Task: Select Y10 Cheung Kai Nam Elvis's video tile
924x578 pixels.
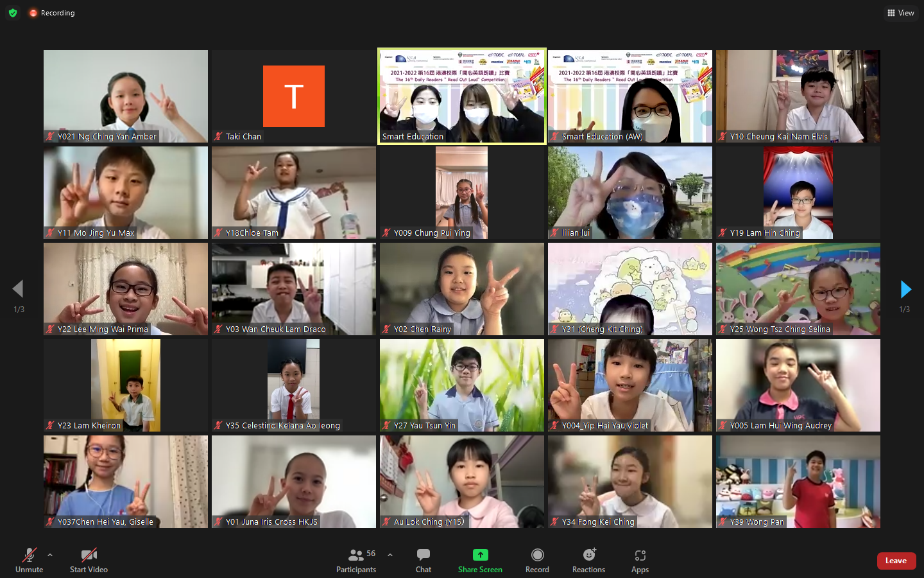Action: 798,96
